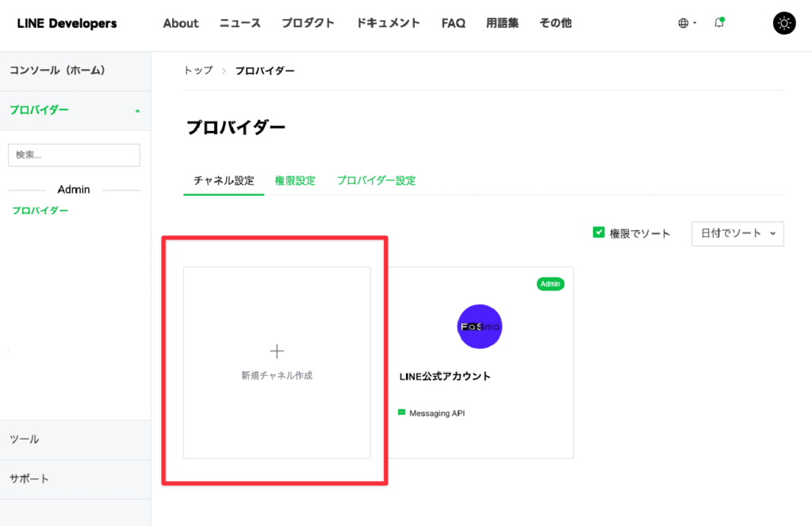The width and height of the screenshot is (812, 526).
Task: Open the その他 navigation menu
Action: pos(555,23)
